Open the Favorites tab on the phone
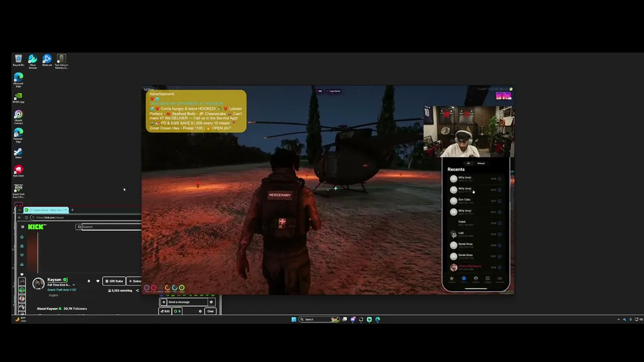The height and width of the screenshot is (362, 644). click(451, 279)
